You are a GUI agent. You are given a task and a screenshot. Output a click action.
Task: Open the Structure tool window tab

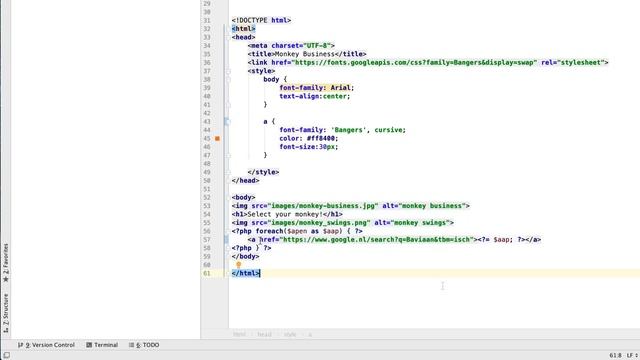point(6,313)
